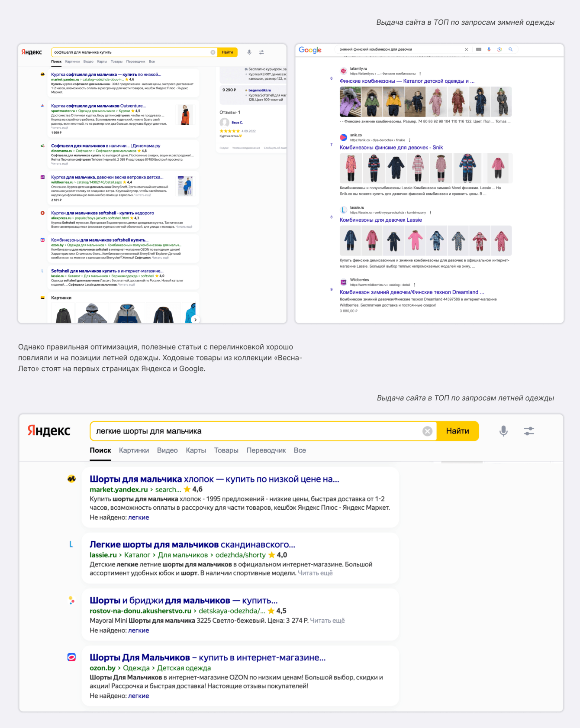Open 'Легкие шорты для мальчиков скандинавского' result
Screen dimensions: 580x728
tap(192, 545)
